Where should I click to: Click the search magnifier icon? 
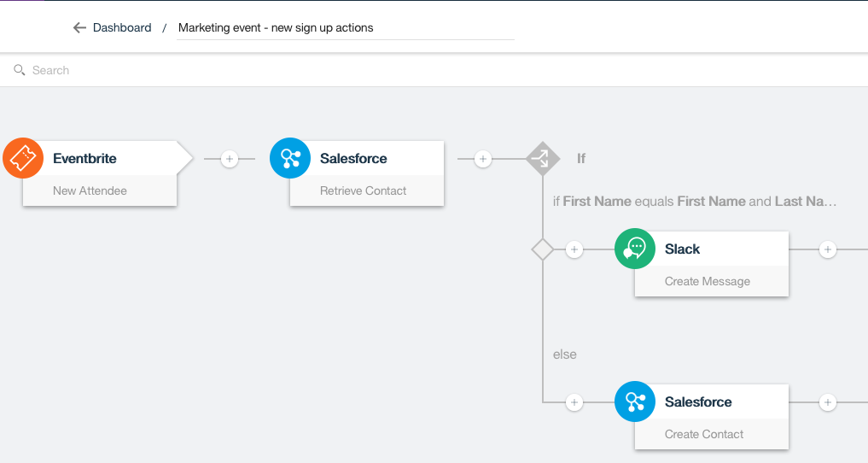(x=20, y=70)
